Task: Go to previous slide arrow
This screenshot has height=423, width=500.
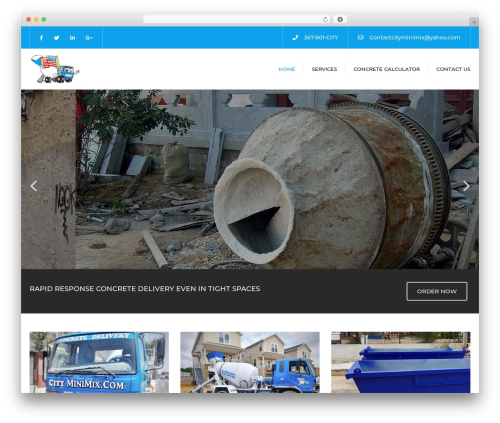Action: [34, 186]
